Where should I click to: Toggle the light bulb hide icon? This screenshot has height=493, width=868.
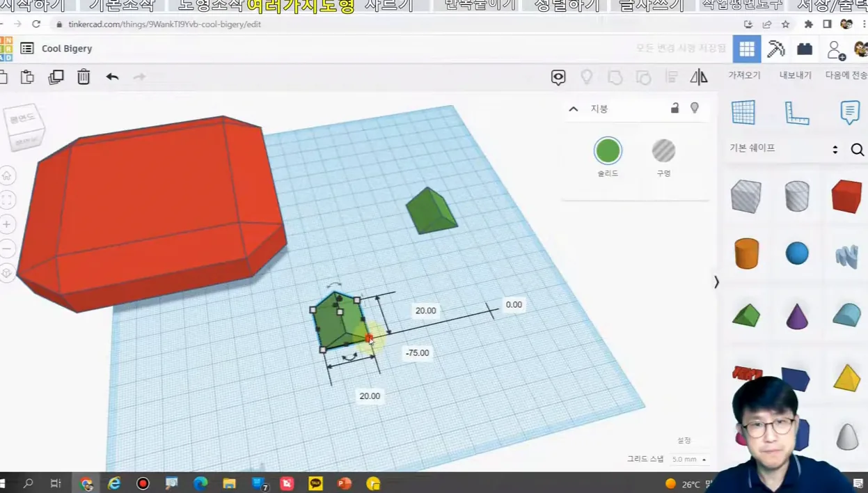(x=694, y=108)
